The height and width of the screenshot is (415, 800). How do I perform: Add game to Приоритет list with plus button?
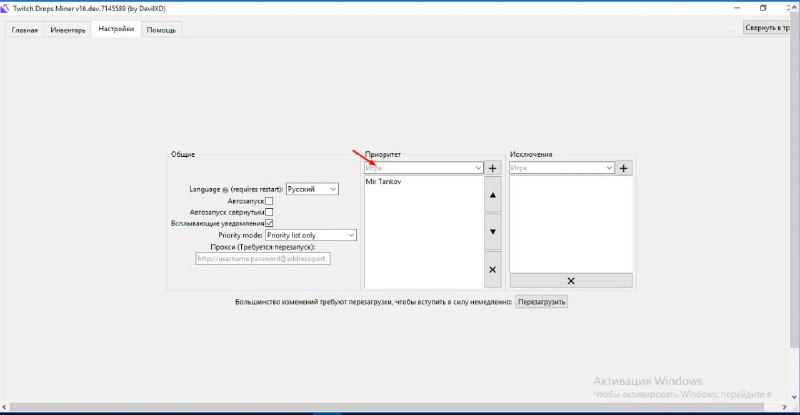click(492, 168)
